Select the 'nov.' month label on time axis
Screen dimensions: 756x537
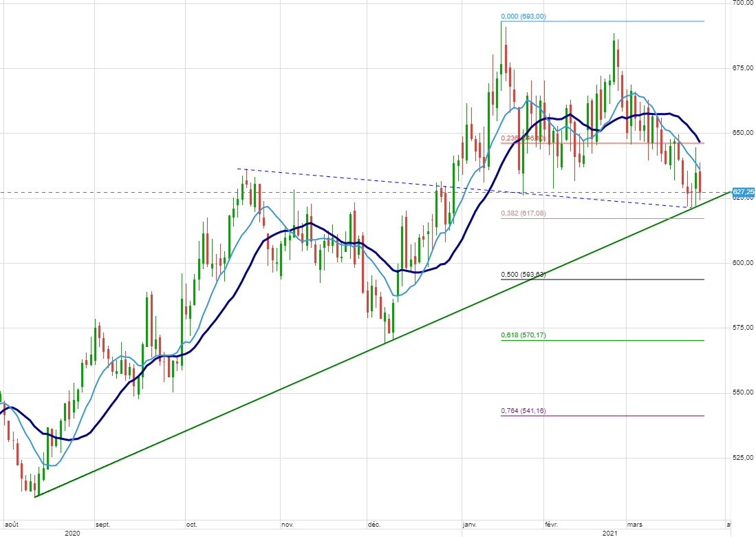[x=288, y=524]
